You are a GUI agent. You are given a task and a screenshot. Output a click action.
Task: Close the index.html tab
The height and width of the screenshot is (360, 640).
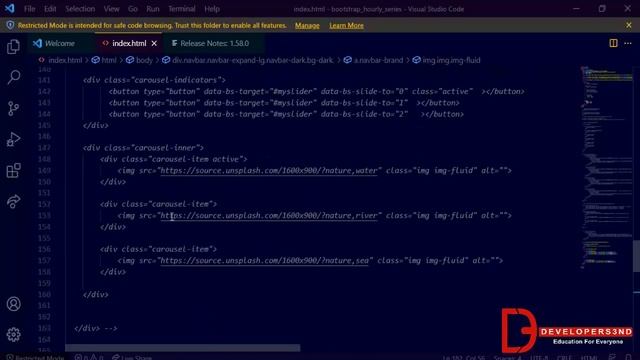[154, 43]
